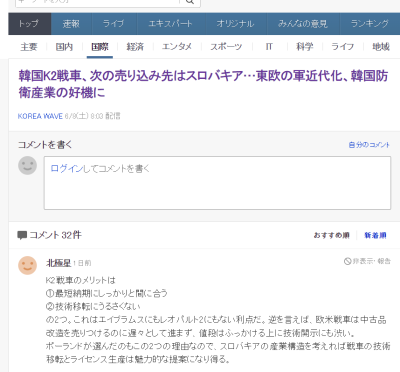Open the トップ tab

click(29, 24)
